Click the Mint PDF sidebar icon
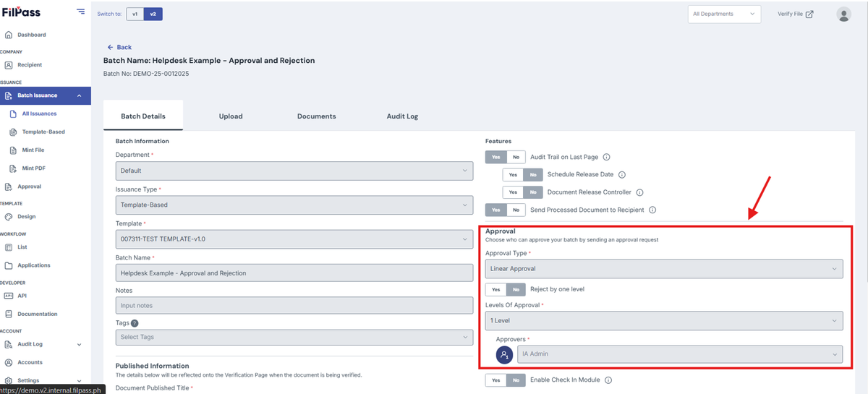This screenshot has height=394, width=868. (13, 168)
